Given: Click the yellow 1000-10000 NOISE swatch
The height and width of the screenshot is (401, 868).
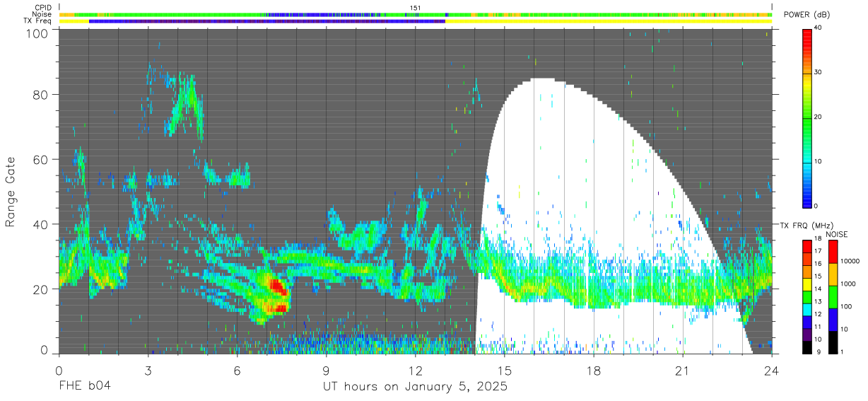Looking at the screenshot, I should 833,274.
